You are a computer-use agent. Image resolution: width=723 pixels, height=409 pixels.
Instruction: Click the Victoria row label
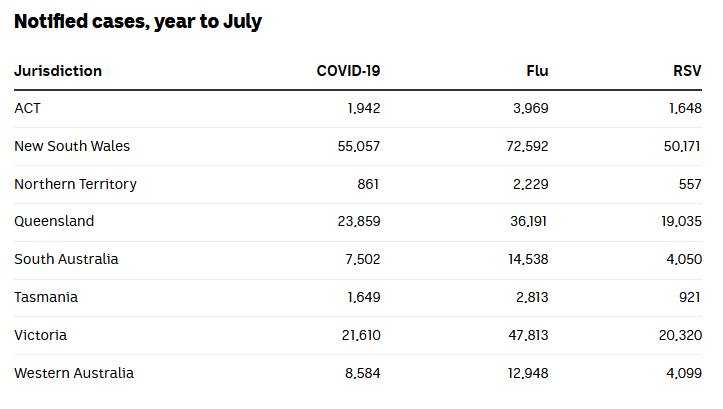pyautogui.click(x=41, y=335)
